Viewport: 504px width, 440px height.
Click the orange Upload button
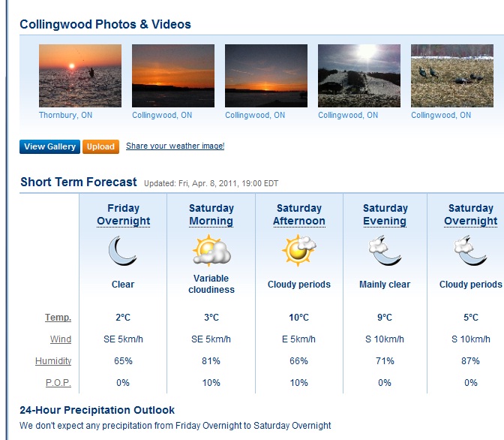100,146
